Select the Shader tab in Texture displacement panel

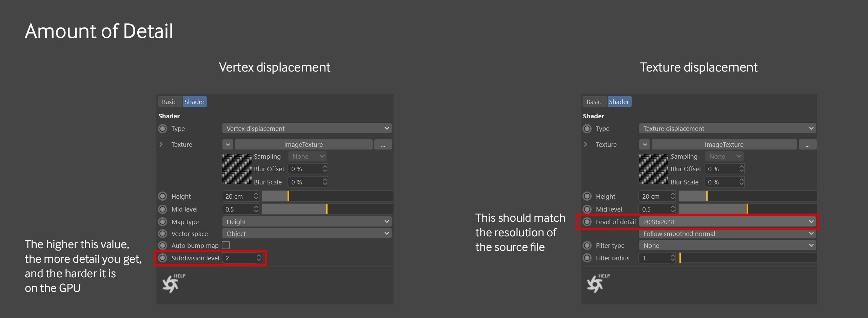619,102
